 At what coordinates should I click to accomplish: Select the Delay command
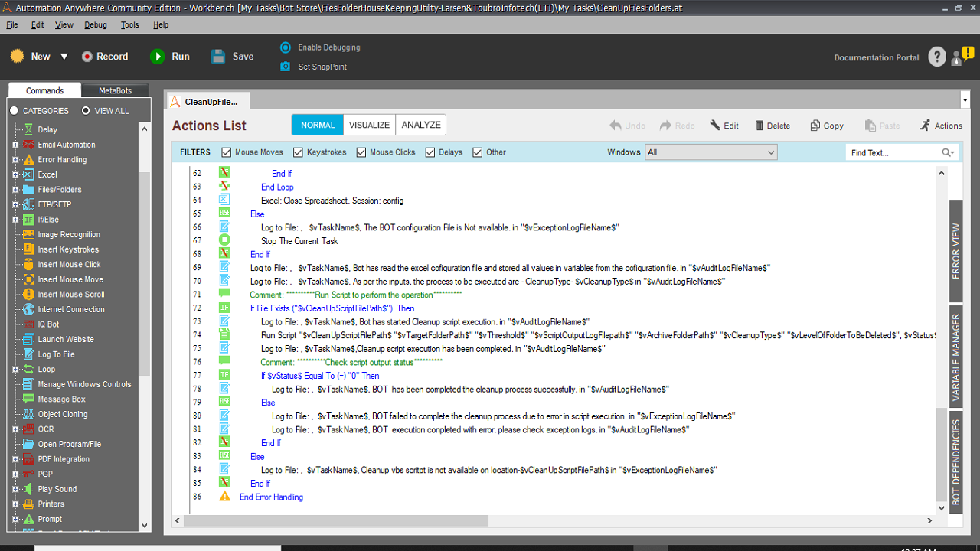click(x=47, y=130)
